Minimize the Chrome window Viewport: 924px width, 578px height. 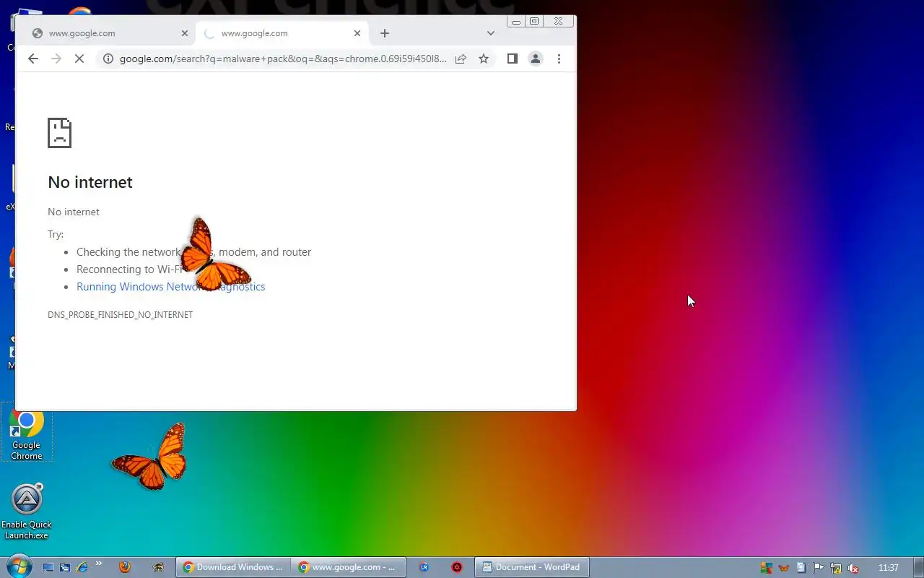[516, 22]
